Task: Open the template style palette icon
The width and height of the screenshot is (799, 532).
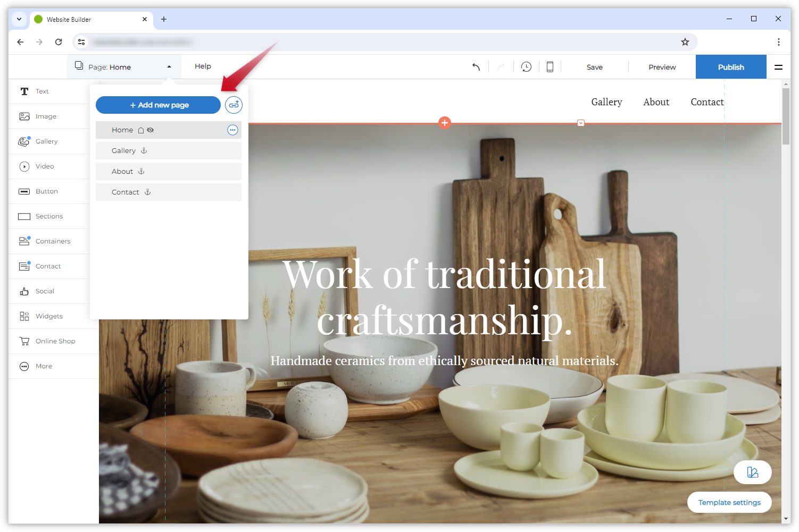Action: click(x=752, y=472)
